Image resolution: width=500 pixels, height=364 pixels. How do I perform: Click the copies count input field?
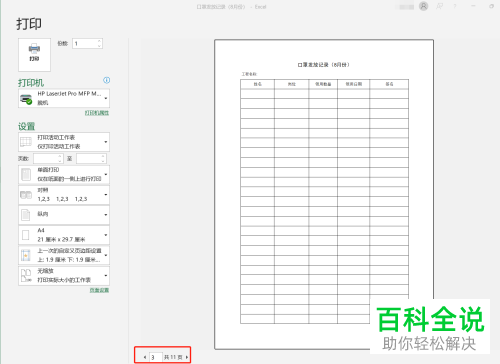[x=85, y=44]
